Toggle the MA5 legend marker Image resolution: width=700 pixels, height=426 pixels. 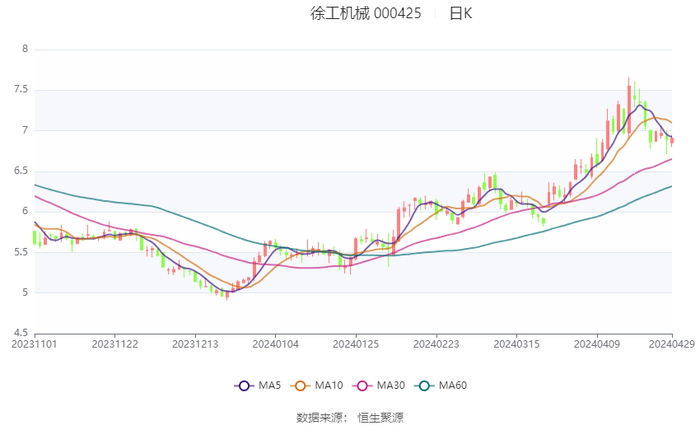pyautogui.click(x=244, y=386)
